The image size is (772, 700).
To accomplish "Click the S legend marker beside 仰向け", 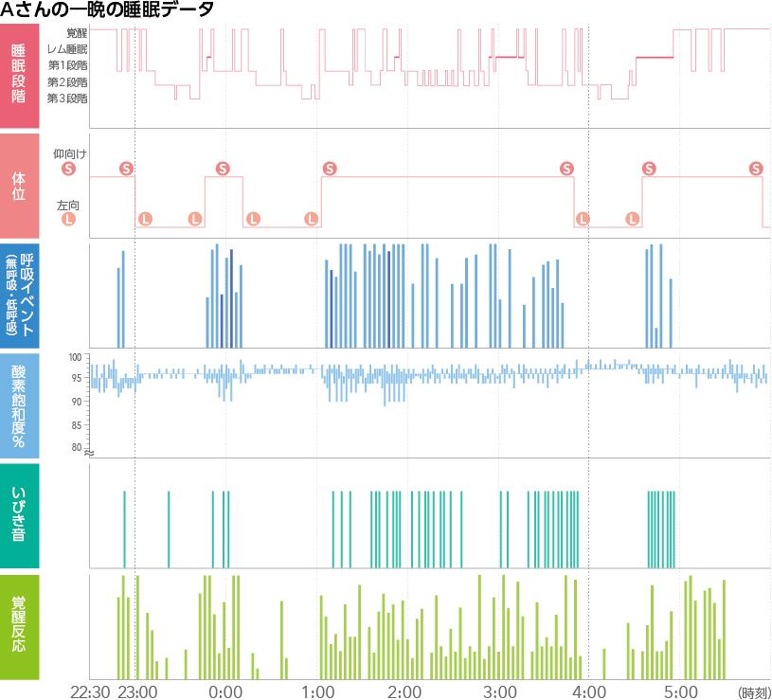I will 67,169.
